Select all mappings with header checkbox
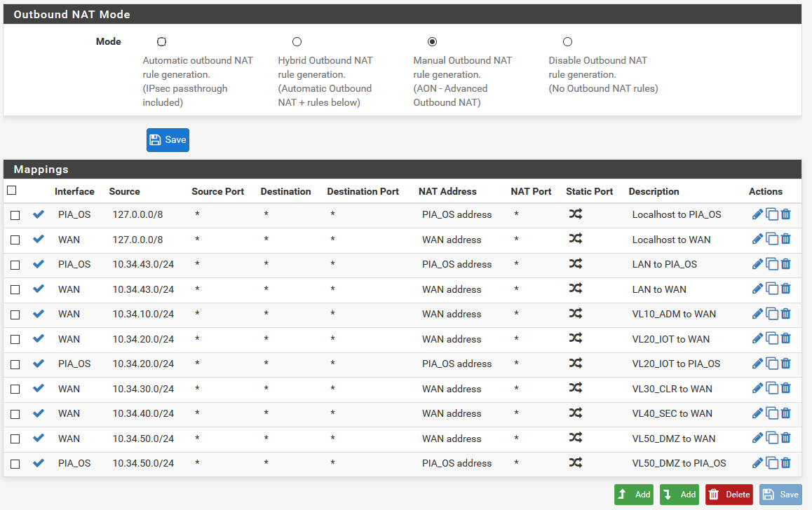The height and width of the screenshot is (510, 812). pyautogui.click(x=12, y=191)
